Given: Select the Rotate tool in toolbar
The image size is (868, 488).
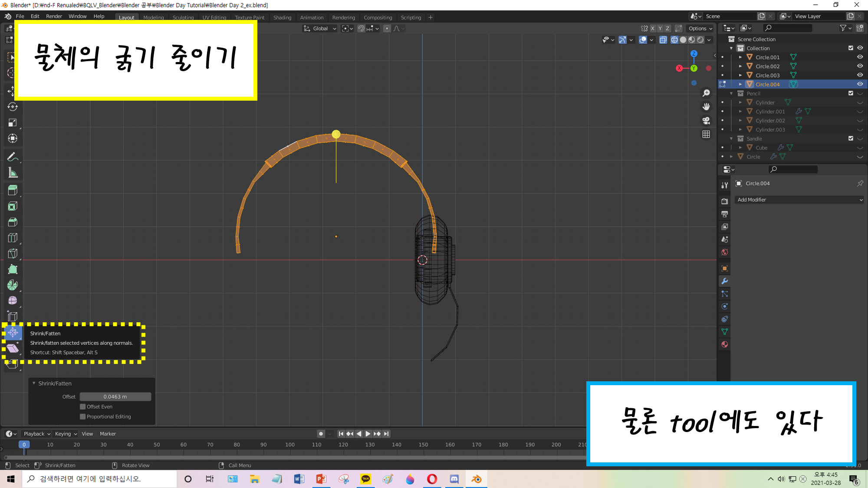Looking at the screenshot, I should click(13, 107).
